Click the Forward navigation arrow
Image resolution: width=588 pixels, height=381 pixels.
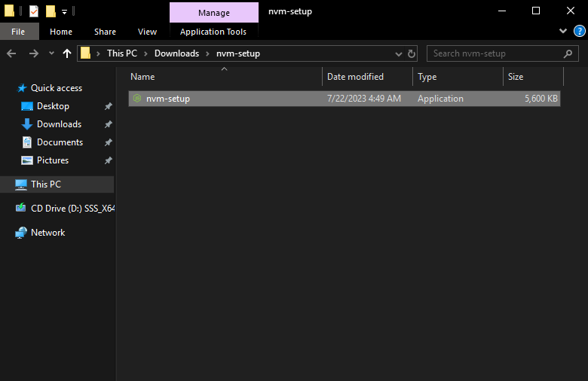pyautogui.click(x=33, y=53)
